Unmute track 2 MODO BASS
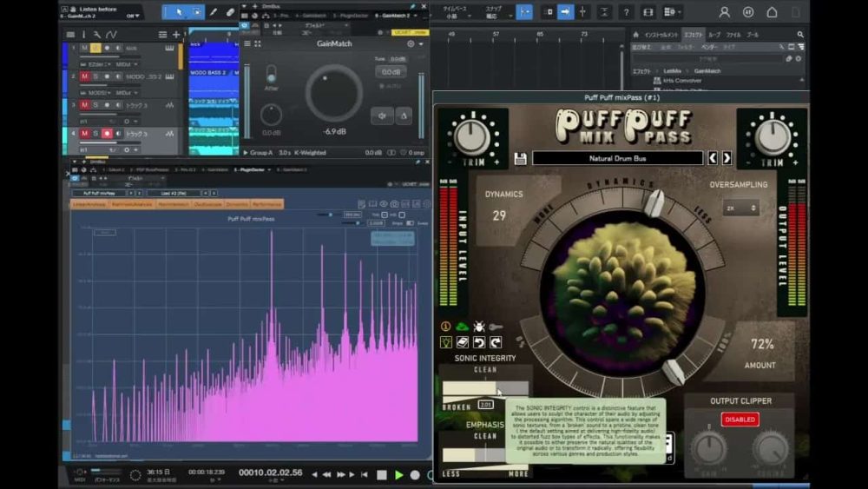The width and height of the screenshot is (868, 489). [85, 76]
